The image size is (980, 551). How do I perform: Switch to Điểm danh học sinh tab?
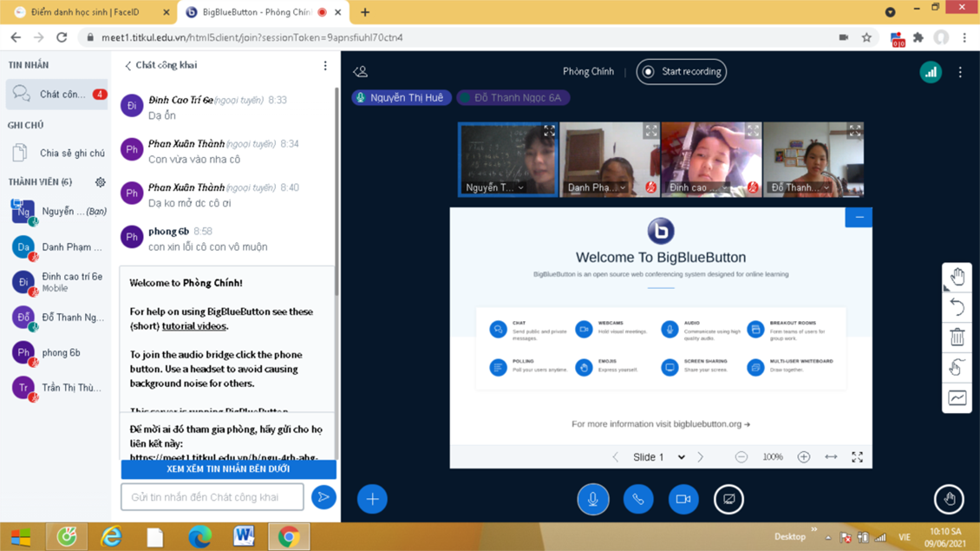coord(88,12)
